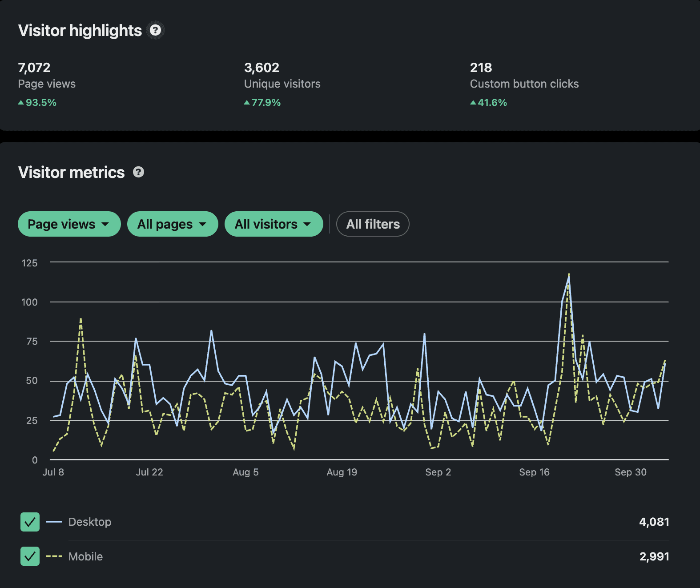Click the Custom button clicks label
700x588 pixels.
coord(524,84)
